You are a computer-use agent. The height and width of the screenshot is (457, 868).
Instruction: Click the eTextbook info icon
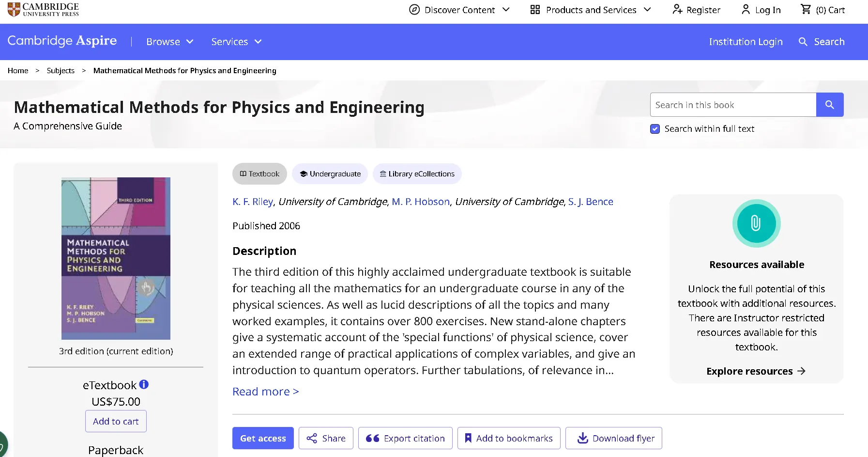(x=144, y=384)
